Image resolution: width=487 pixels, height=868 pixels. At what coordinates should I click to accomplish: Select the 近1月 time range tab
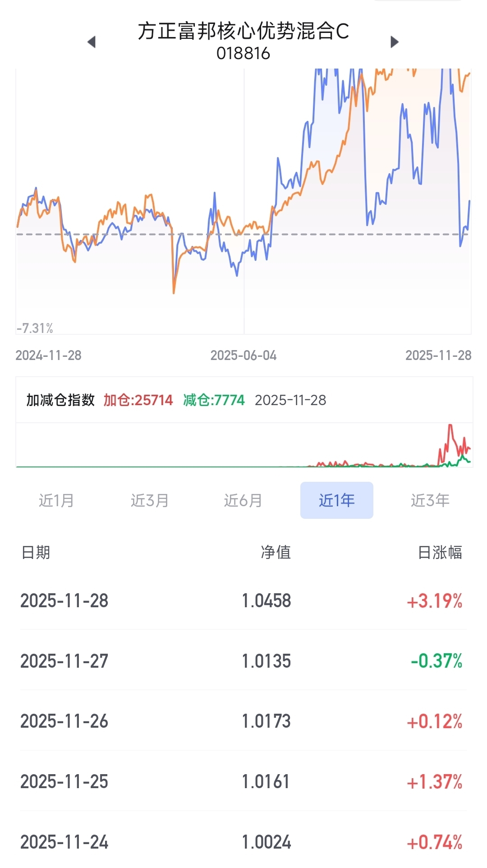[56, 500]
